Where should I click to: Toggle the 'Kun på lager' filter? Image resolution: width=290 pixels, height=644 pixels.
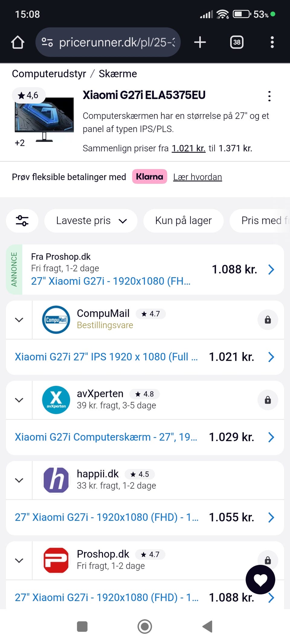[183, 221]
